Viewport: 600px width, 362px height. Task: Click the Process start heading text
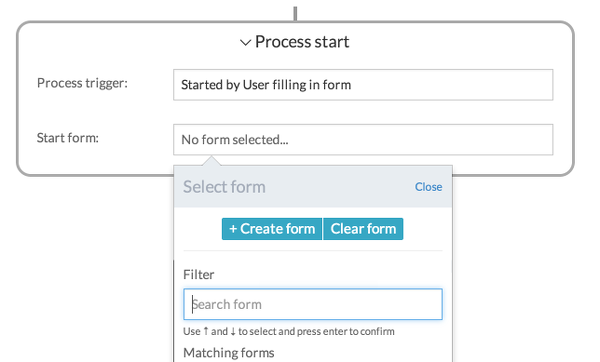302,42
